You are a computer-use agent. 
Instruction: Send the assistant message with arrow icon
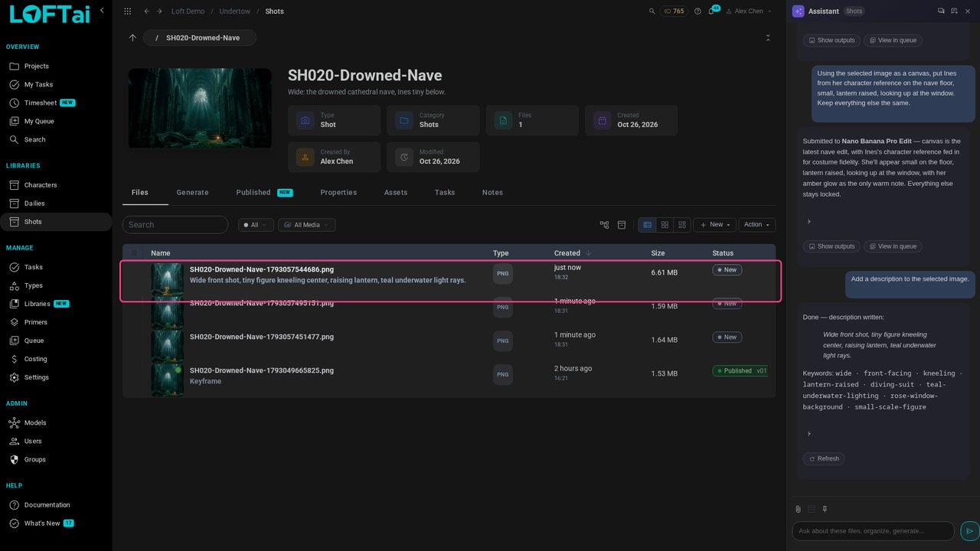point(969,531)
